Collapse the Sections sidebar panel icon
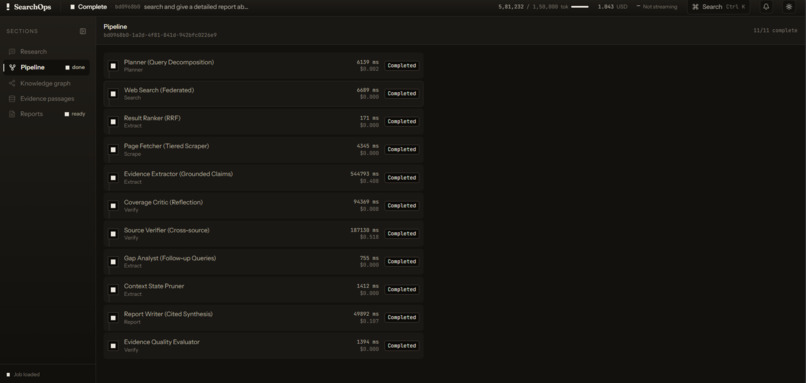 click(x=83, y=31)
